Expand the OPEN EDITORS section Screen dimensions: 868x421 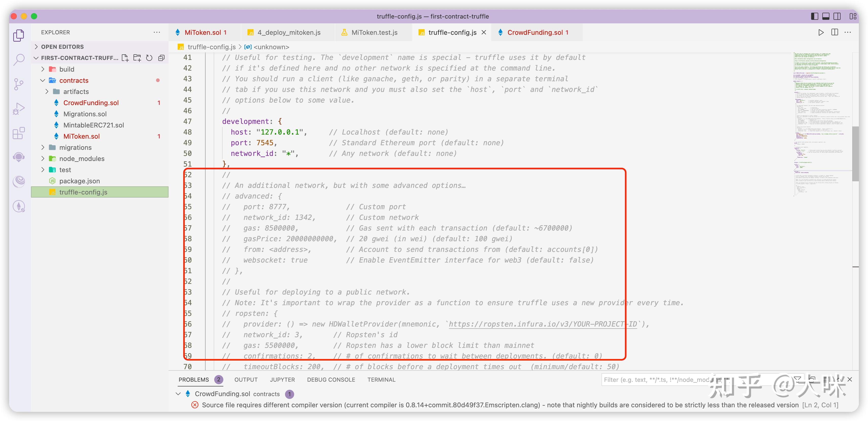(62, 46)
